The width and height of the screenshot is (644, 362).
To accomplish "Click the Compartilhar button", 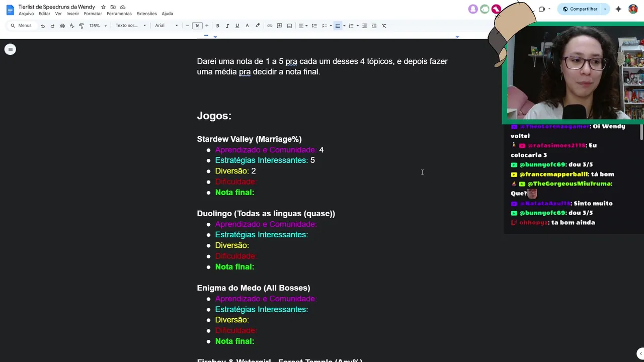I will click(x=580, y=9).
